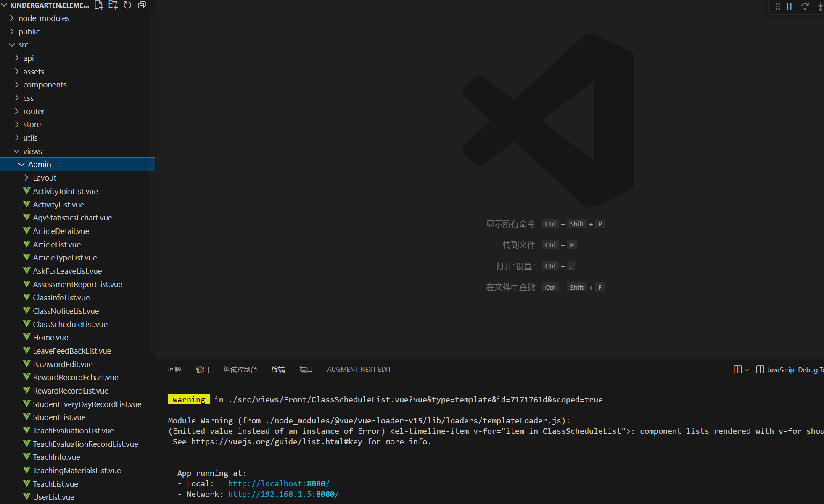Viewport: 824px width, 504px height.
Task: Open TeachList.vue
Action: tap(78, 484)
